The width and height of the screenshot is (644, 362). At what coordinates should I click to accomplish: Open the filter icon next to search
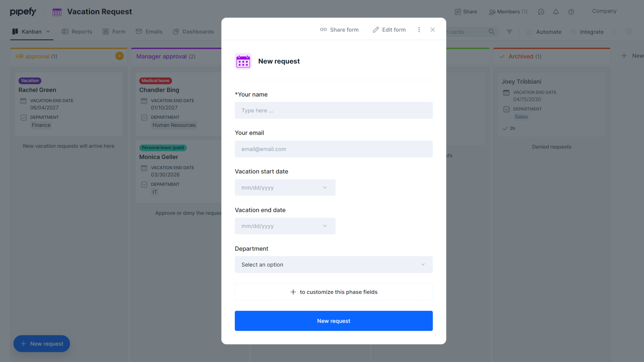509,32
